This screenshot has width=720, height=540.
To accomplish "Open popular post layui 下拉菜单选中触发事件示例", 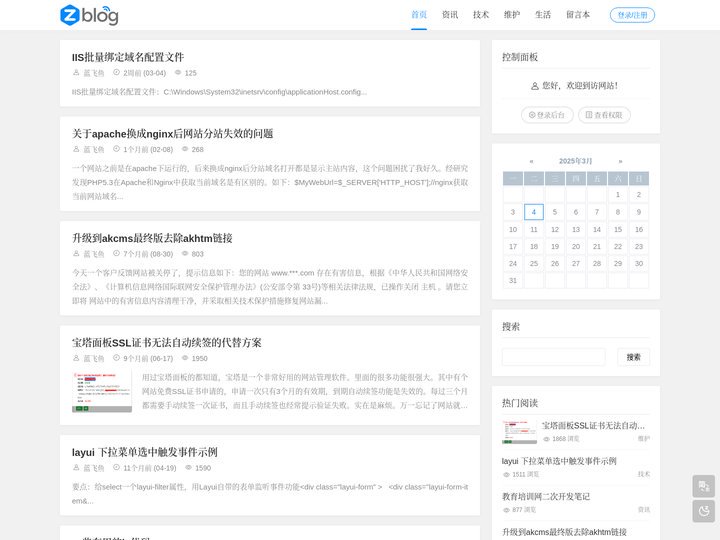I will (559, 461).
